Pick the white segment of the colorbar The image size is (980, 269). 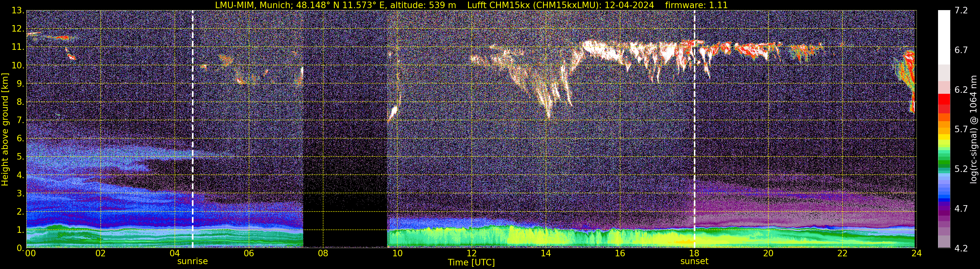click(944, 37)
